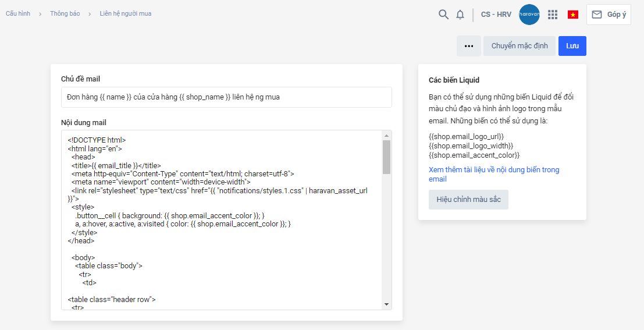Click the search magnifier icon
This screenshot has height=330, width=644.
click(x=443, y=15)
